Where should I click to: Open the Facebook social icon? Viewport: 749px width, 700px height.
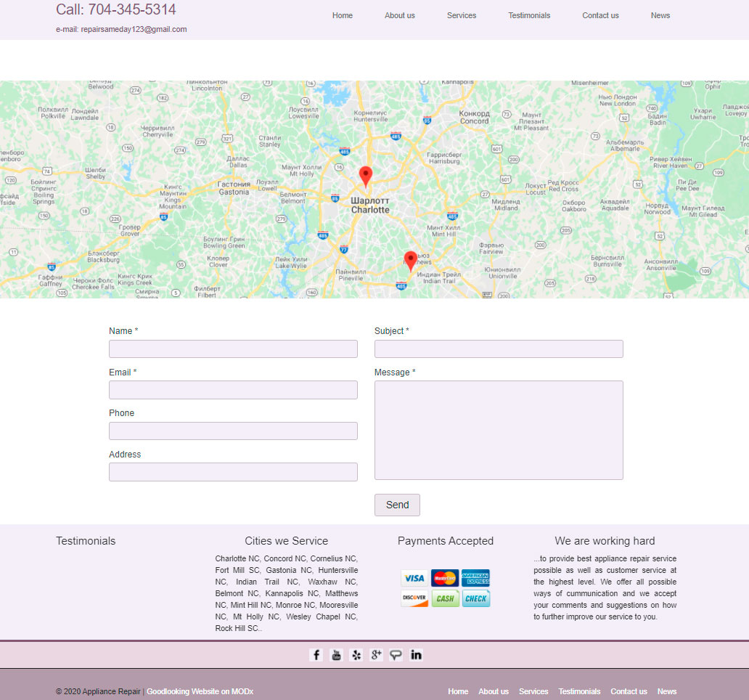(x=316, y=654)
